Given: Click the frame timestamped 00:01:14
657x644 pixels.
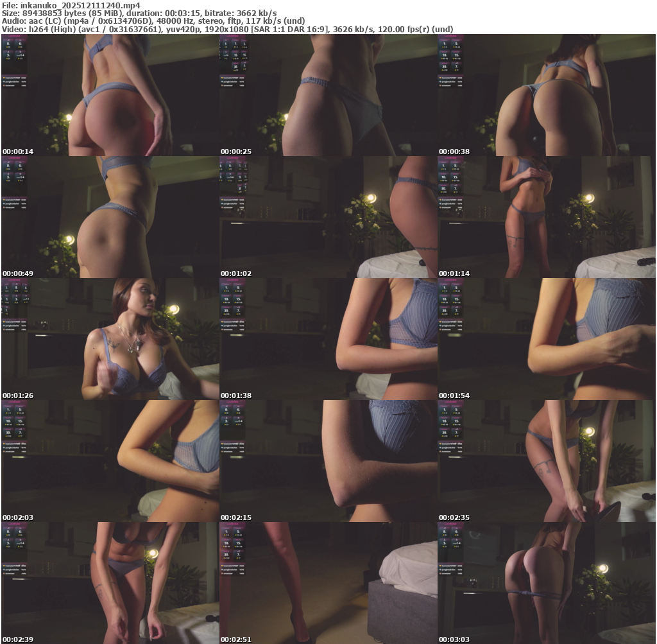Looking at the screenshot, I should click(x=546, y=217).
